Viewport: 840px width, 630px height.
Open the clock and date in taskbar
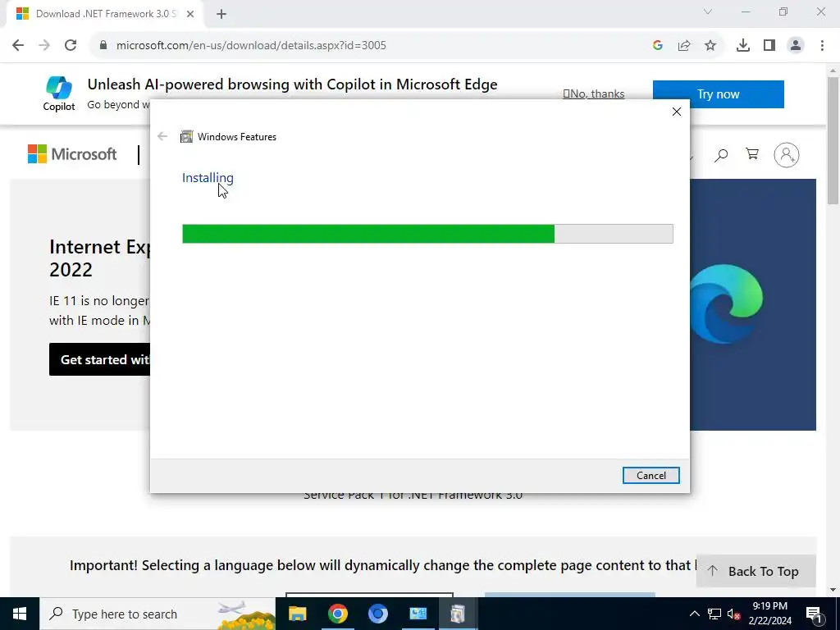[x=769, y=614]
